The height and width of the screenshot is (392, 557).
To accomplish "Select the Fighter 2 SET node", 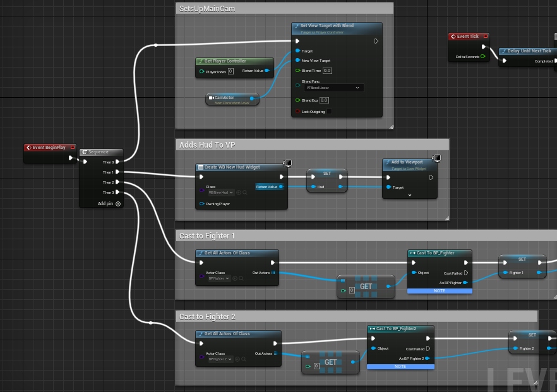I will click(532, 342).
